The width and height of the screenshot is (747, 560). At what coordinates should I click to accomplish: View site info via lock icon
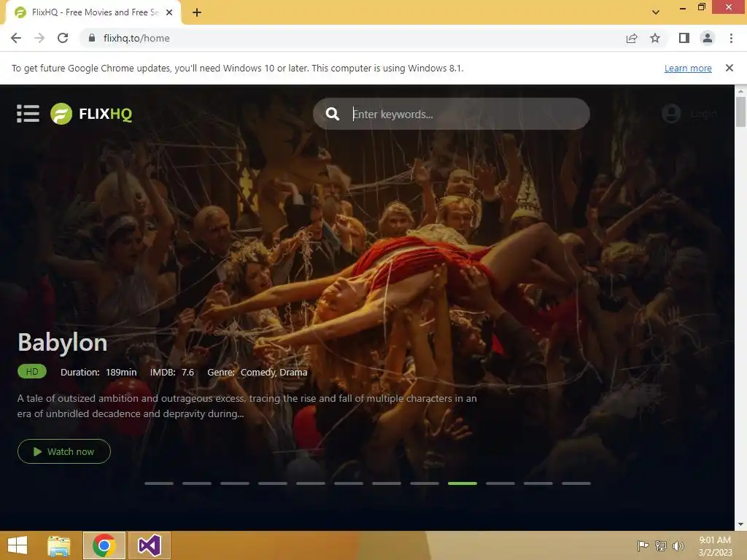click(x=91, y=38)
